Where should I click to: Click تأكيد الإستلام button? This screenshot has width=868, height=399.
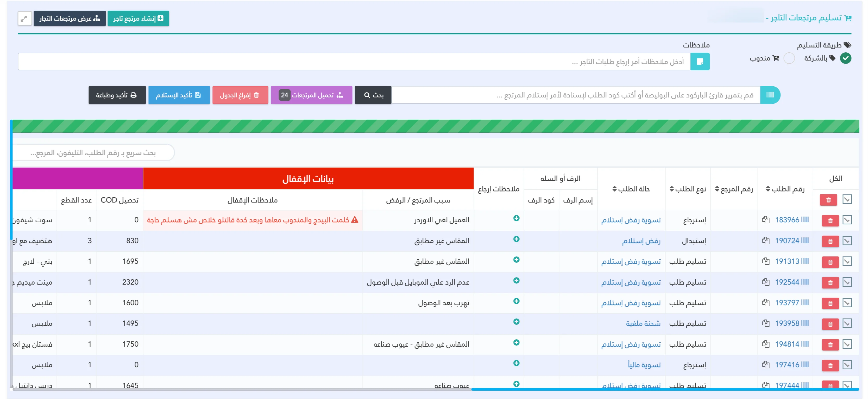tap(179, 95)
